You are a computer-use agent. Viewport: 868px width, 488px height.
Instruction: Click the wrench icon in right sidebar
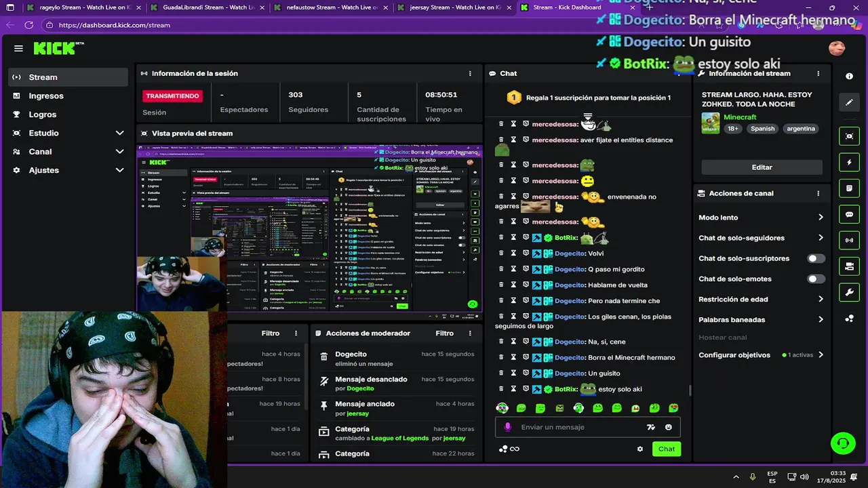coord(849,292)
